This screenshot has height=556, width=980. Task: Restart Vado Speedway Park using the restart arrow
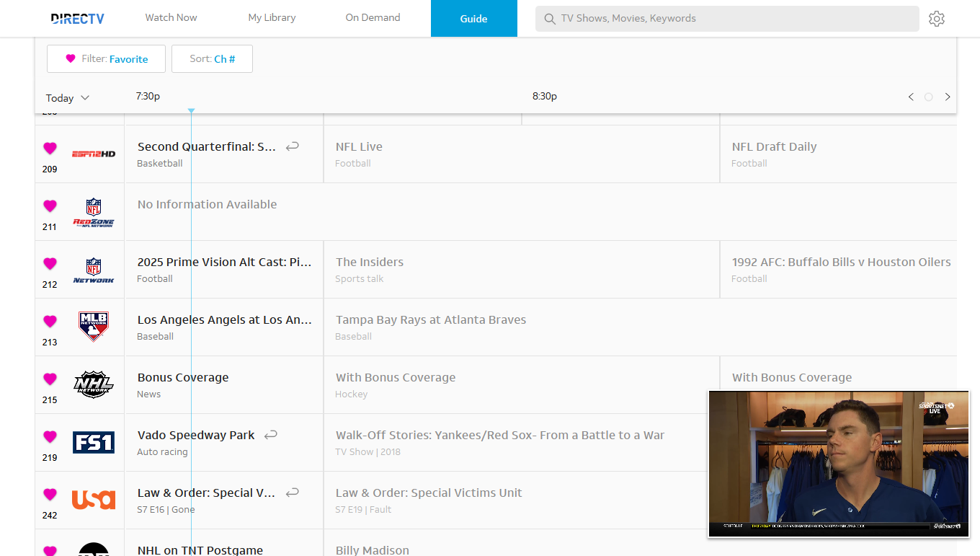click(271, 435)
